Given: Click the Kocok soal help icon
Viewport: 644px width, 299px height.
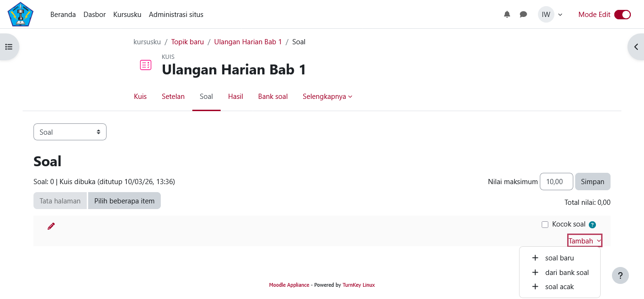Looking at the screenshot, I should pos(592,225).
